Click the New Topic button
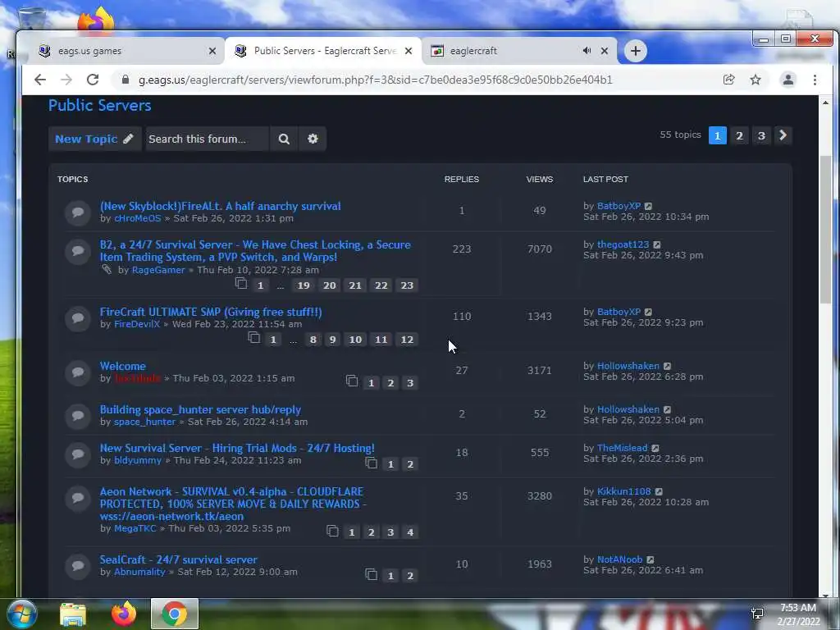The width and height of the screenshot is (840, 630). pyautogui.click(x=95, y=139)
